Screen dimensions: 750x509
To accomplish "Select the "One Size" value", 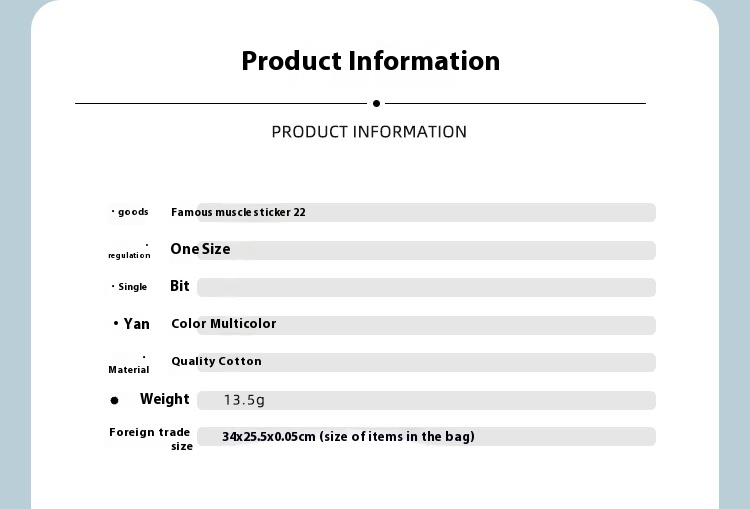I will (200, 249).
